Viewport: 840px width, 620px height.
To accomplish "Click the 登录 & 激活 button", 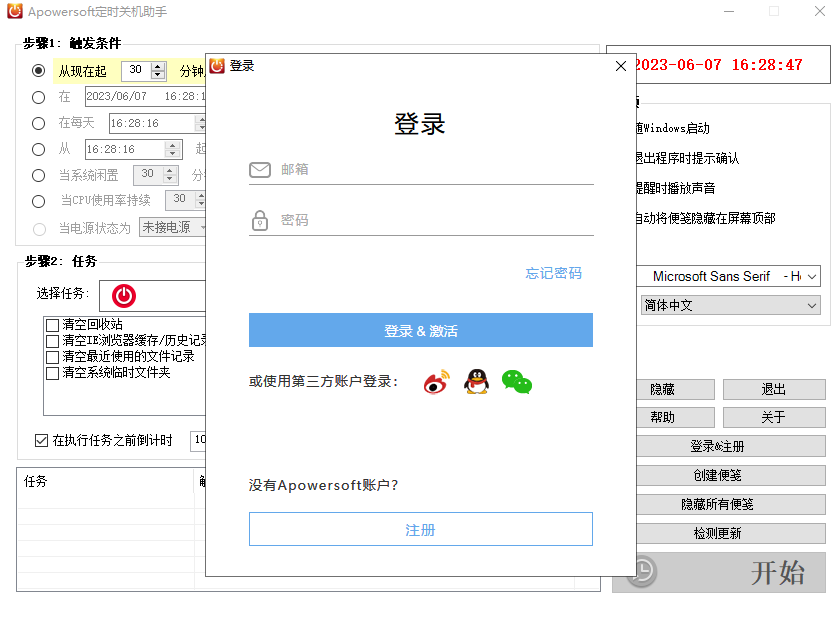I will click(x=421, y=330).
